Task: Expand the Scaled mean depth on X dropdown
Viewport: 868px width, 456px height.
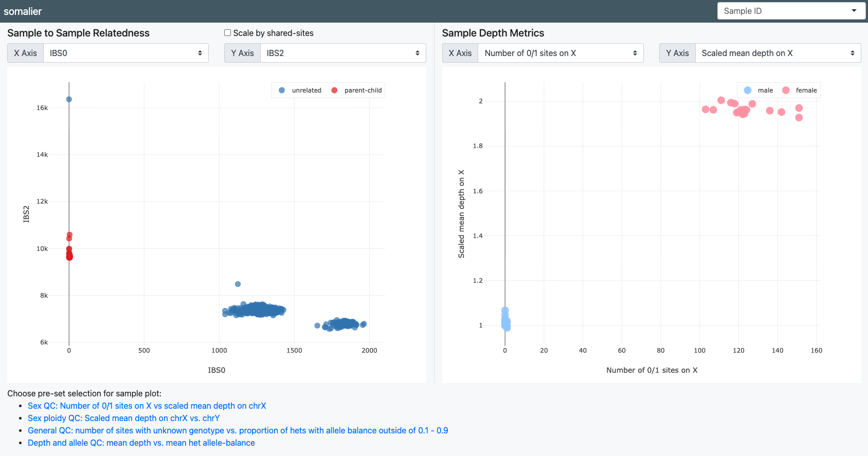Action: coord(777,53)
